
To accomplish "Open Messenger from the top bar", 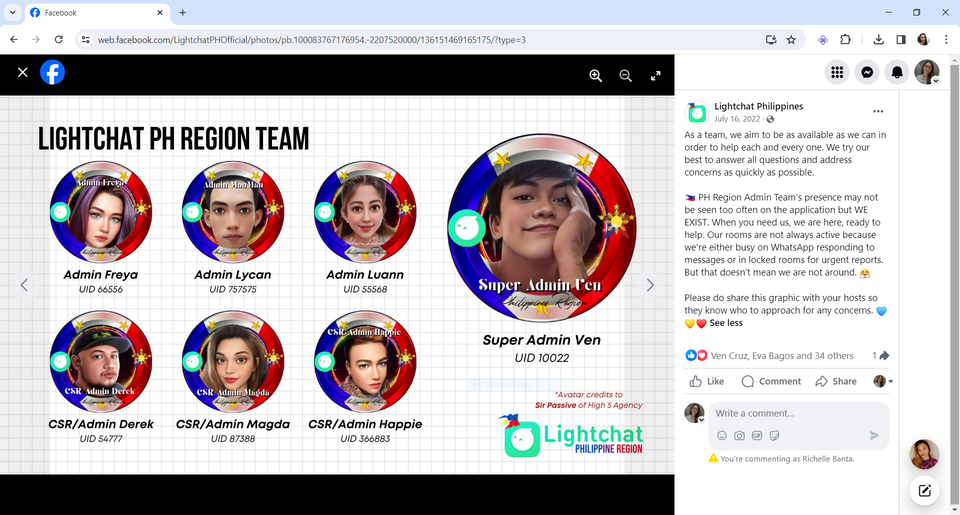I will pos(867,72).
